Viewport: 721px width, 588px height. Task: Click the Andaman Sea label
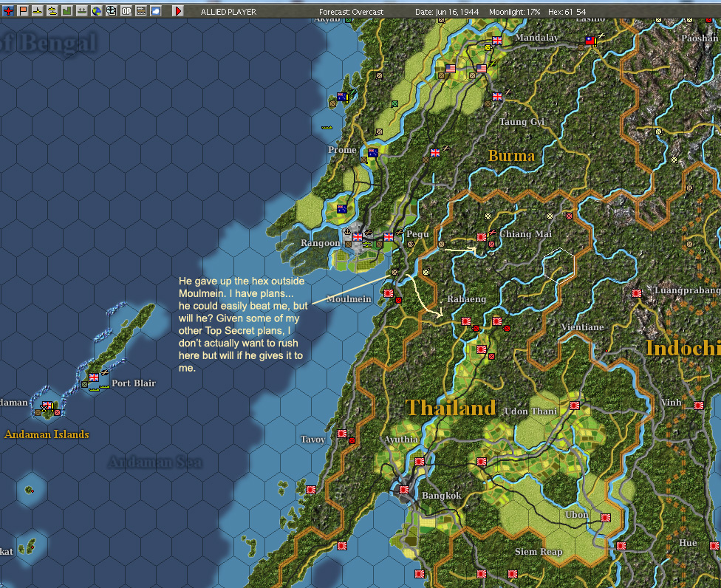(155, 462)
